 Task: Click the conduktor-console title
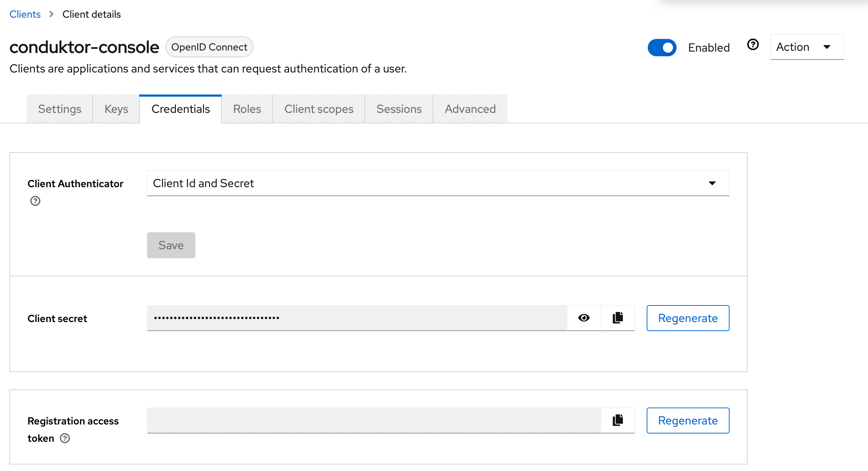coord(84,47)
